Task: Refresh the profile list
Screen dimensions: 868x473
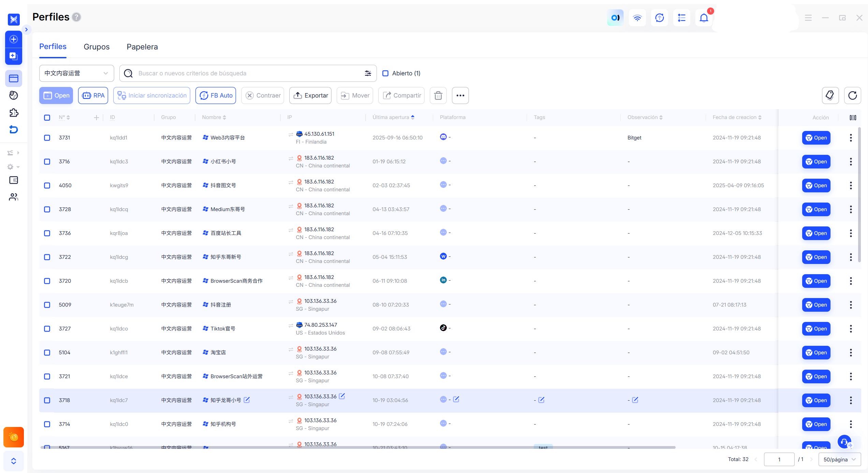Action: coord(853,95)
